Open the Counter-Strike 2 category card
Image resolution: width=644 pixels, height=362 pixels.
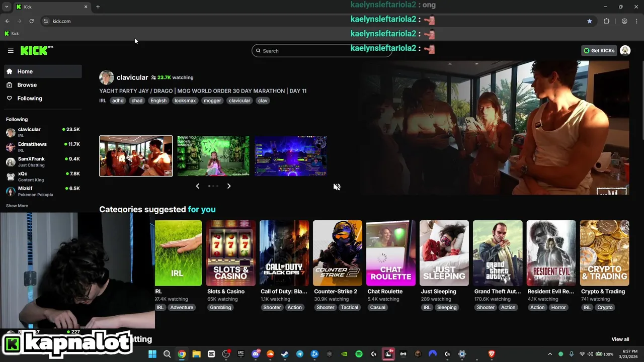337,253
